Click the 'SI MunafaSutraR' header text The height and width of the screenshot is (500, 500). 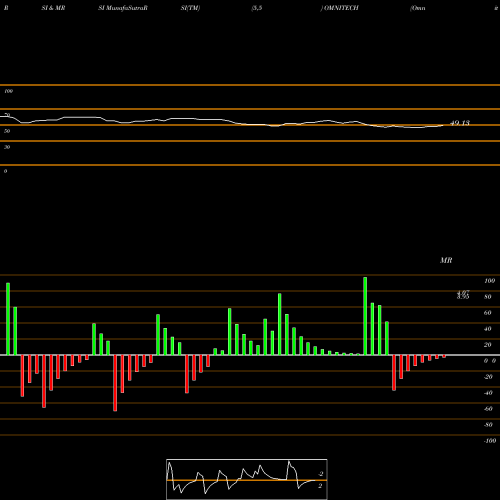click(123, 8)
